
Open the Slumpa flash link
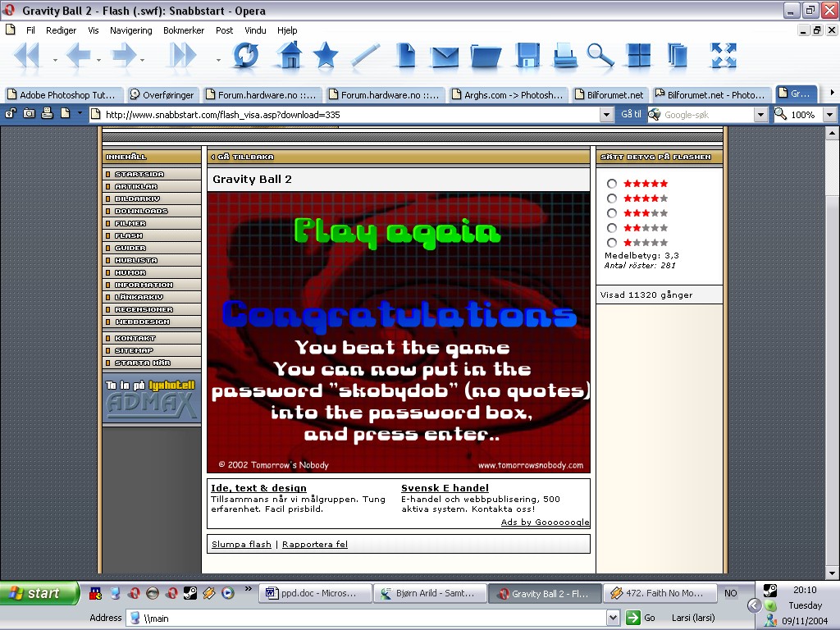click(241, 545)
